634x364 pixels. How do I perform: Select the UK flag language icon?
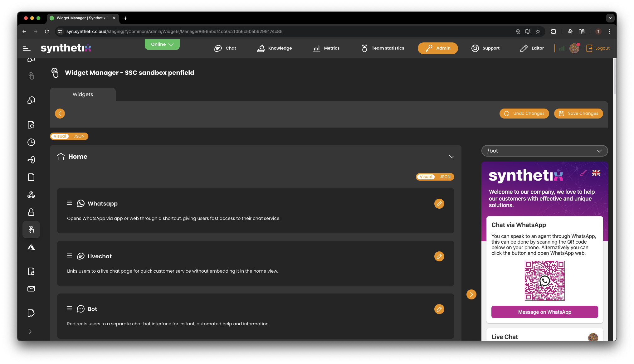click(x=596, y=173)
